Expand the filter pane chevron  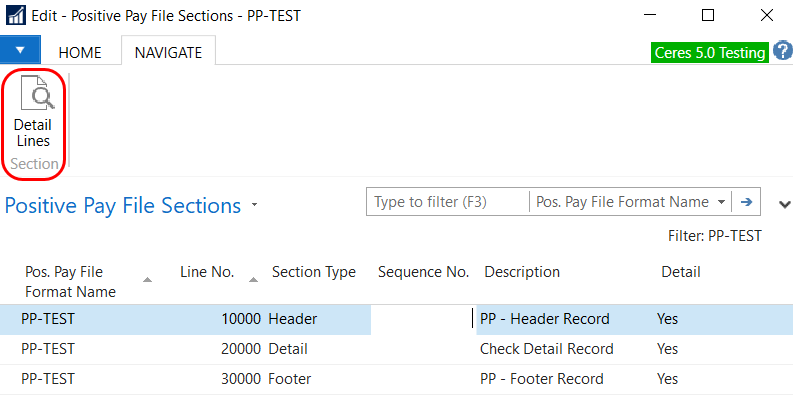tap(784, 203)
